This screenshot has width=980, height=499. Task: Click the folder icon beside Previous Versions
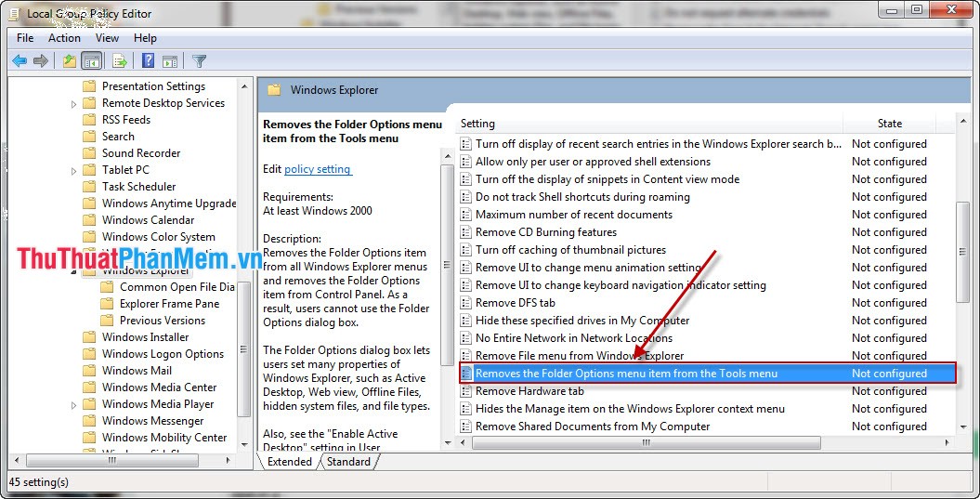coord(108,321)
